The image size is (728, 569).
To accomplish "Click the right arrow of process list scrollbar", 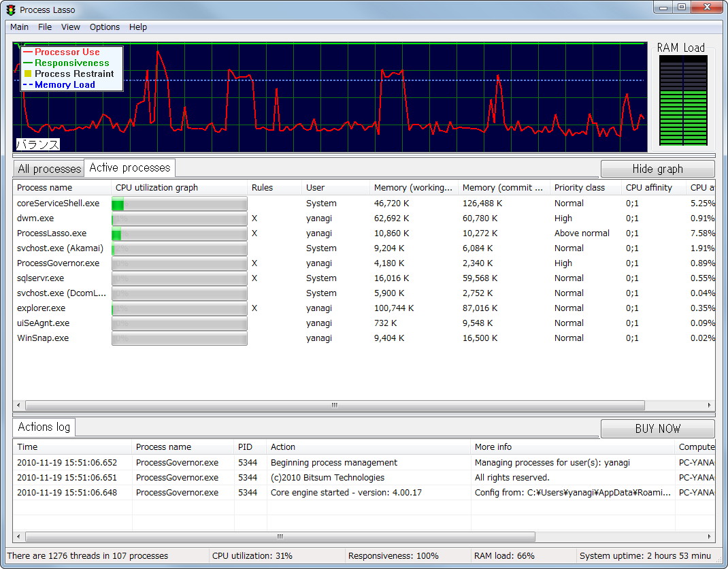I will pos(710,406).
